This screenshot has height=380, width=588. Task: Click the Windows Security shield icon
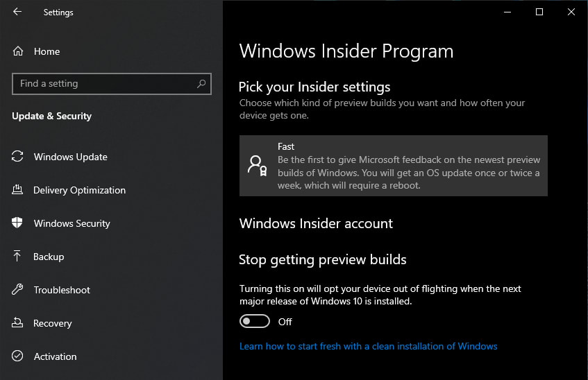17,223
